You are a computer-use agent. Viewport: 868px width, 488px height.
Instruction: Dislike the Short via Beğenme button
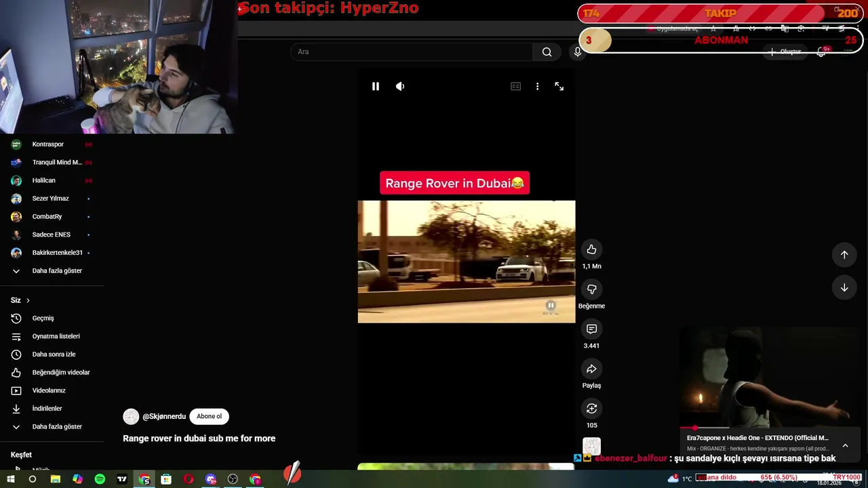point(591,289)
